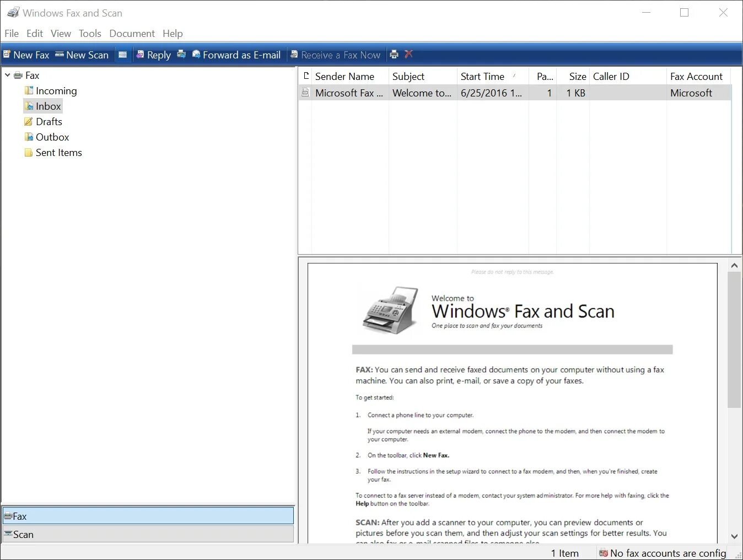Open the Outbox folder
This screenshot has height=560, width=743.
click(x=47, y=137)
